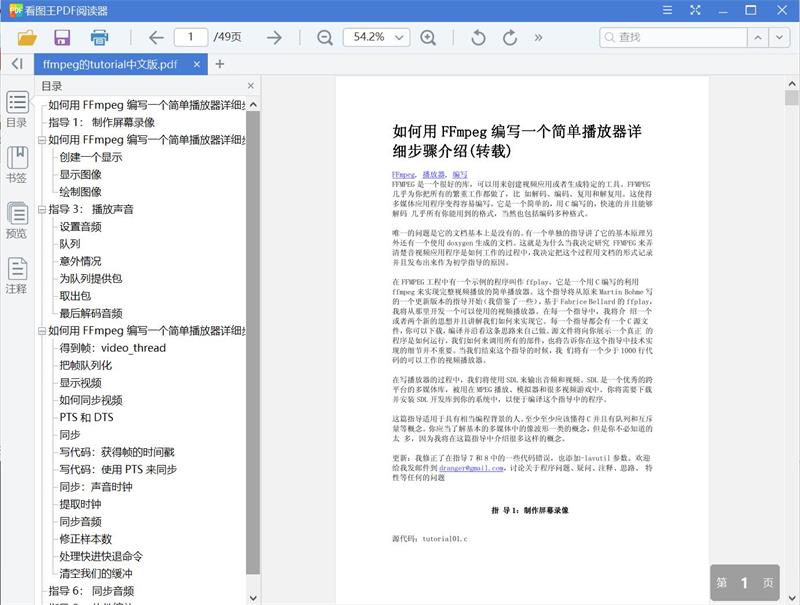800x605 pixels.
Task: Go to the next page arrow
Action: pyautogui.click(x=274, y=37)
